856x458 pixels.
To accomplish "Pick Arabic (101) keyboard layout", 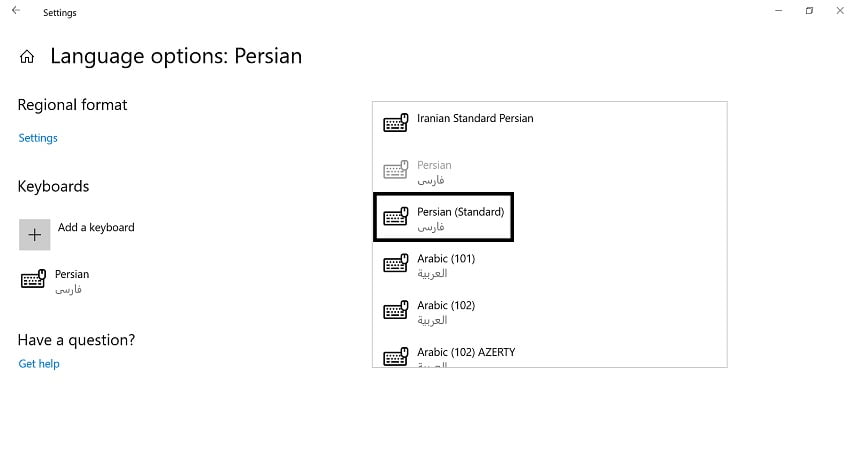I will click(550, 264).
